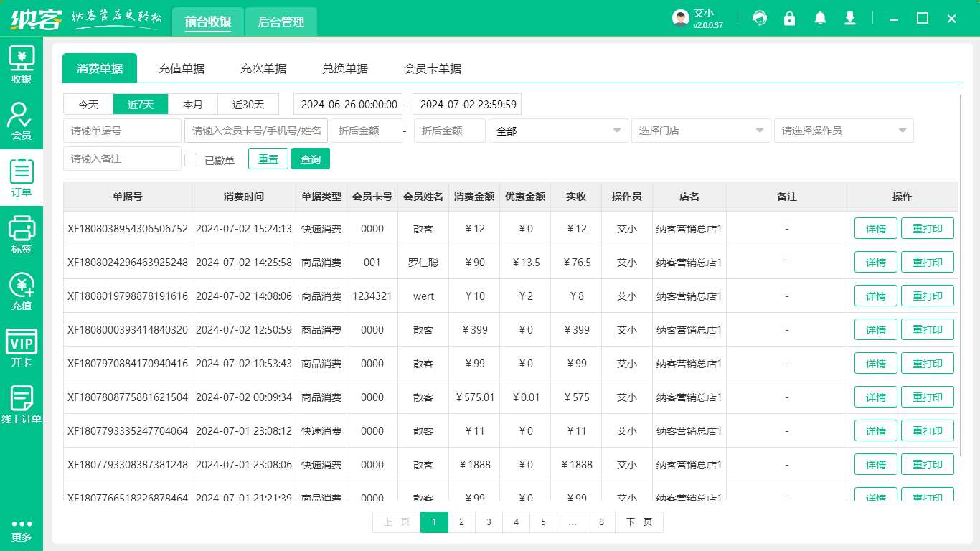The height and width of the screenshot is (551, 980).
Task: Switch to the 前台收银 tab
Action: (x=207, y=22)
